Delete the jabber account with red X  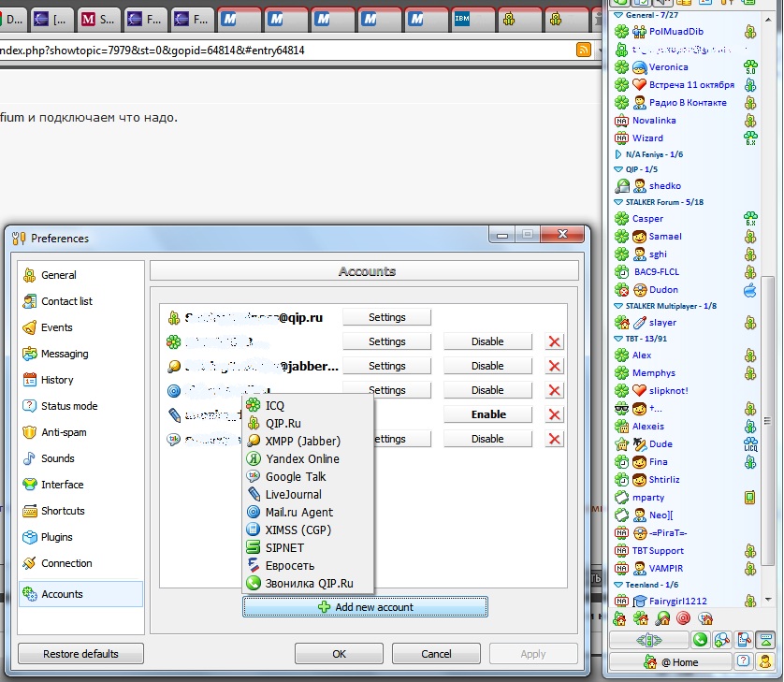[x=554, y=366]
